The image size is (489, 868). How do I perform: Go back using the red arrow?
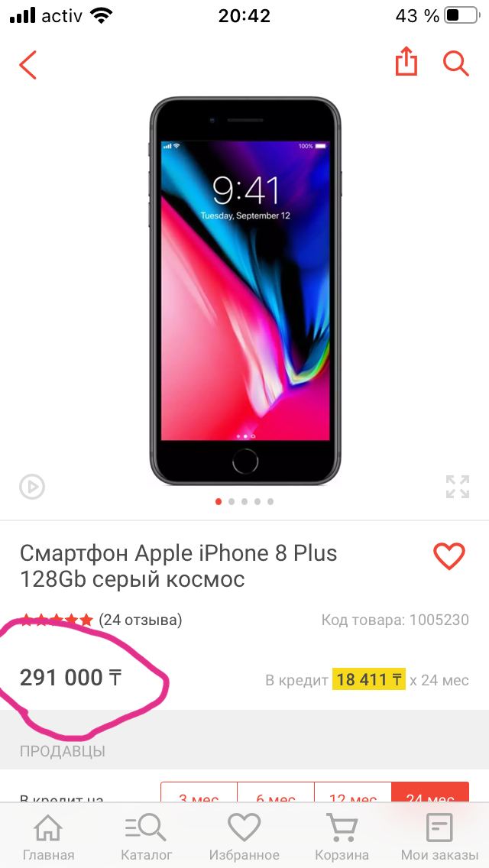click(28, 65)
